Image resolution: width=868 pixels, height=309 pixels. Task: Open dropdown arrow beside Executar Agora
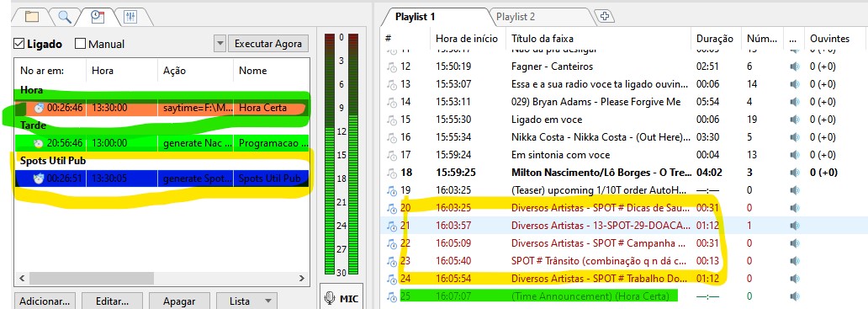coord(220,44)
